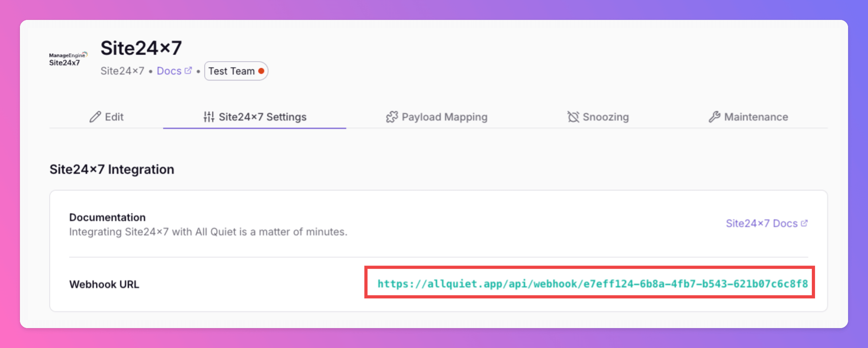Open the Edit tab
The image size is (868, 348).
pyautogui.click(x=106, y=117)
